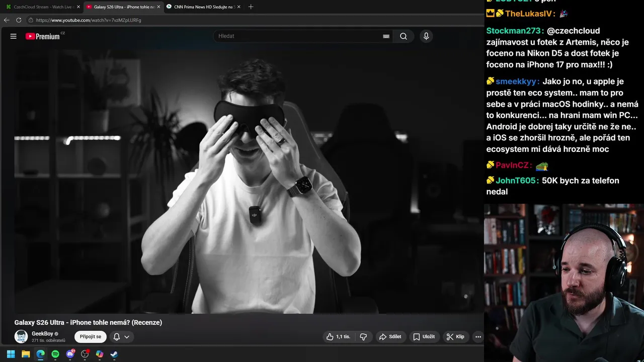Close the Galaxy S26 Ultra tab
The width and height of the screenshot is (644, 362).
click(x=158, y=7)
